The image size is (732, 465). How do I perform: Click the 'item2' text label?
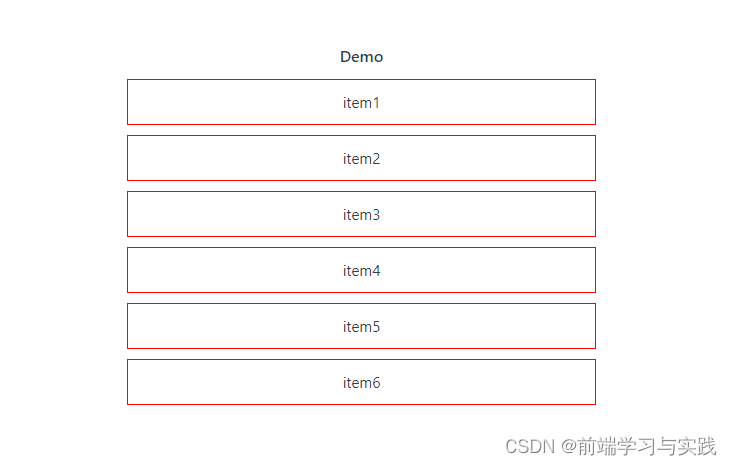pos(361,159)
